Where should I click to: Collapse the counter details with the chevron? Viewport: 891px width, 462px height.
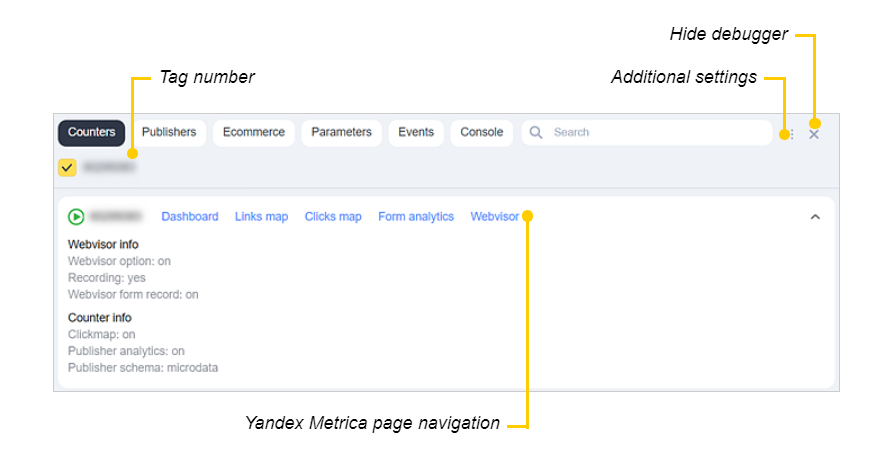click(x=815, y=216)
